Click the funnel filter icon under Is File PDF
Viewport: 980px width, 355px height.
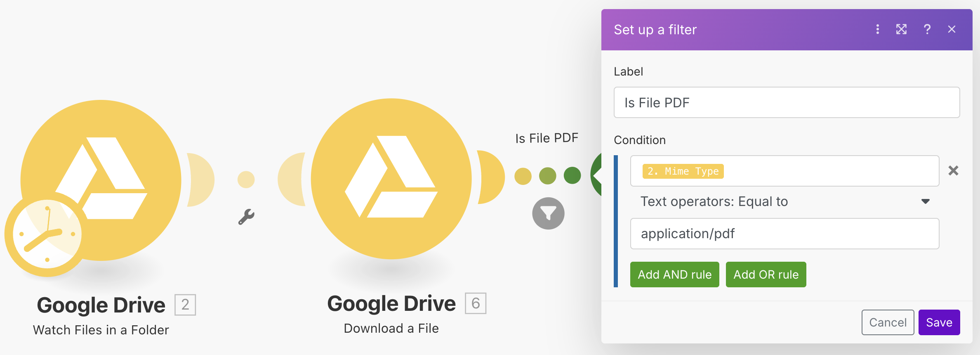(x=548, y=213)
